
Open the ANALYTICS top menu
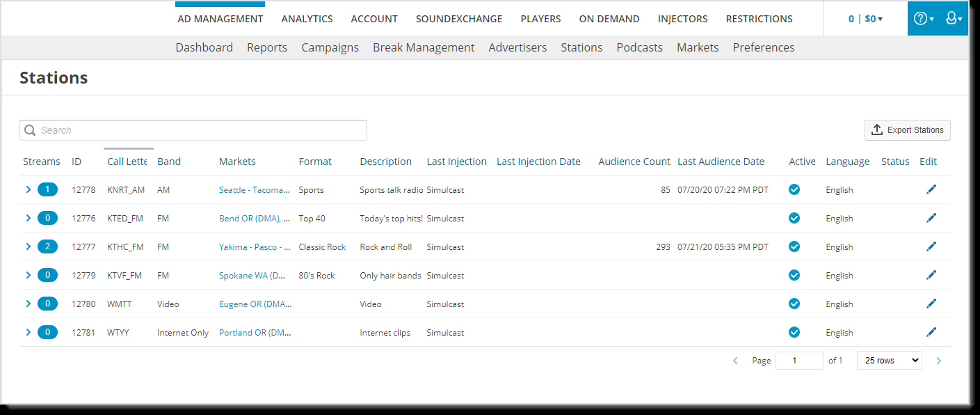click(307, 19)
